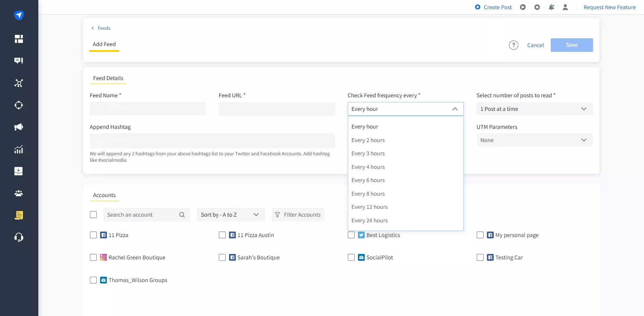Open the connections network icon in sidebar

[x=19, y=83]
